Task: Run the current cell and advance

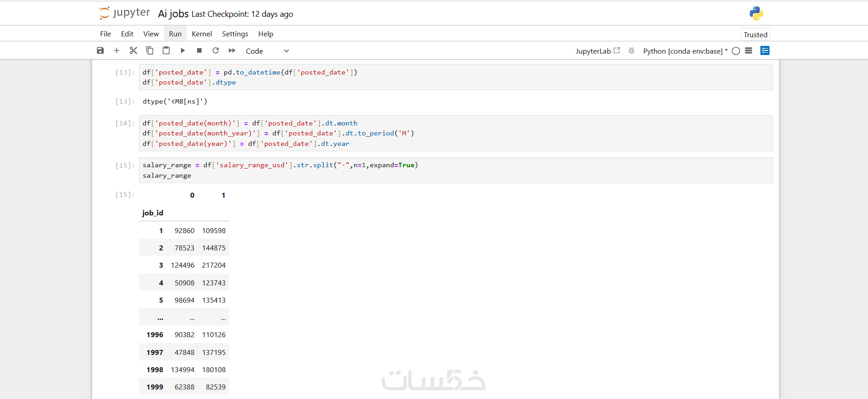Action: tap(182, 51)
